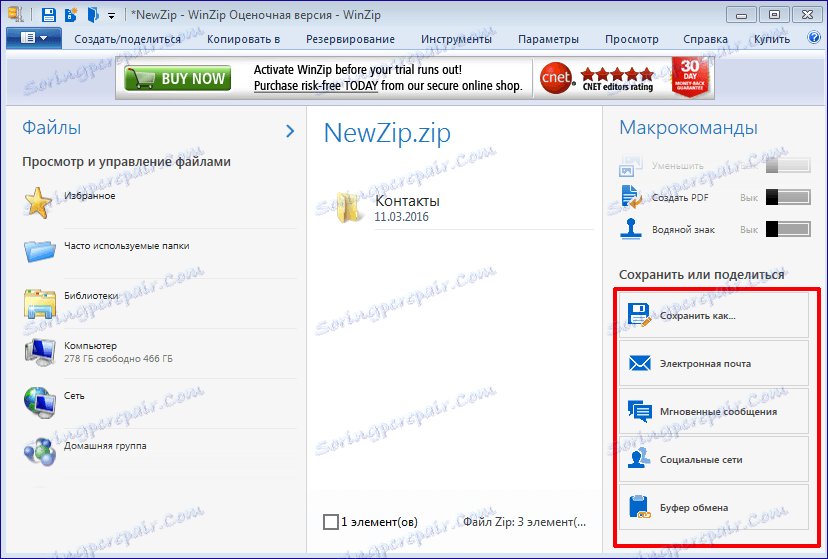Click the Создать PDF document icon
This screenshot has height=559, width=828.
(631, 197)
